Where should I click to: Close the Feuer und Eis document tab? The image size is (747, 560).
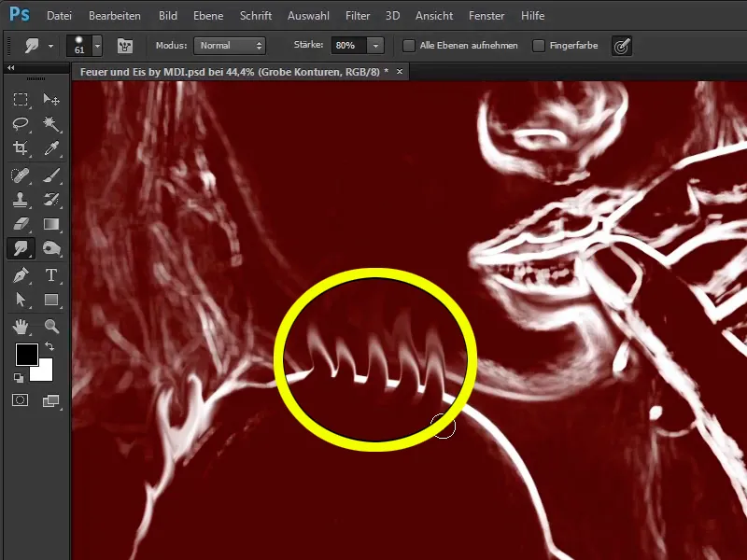[x=400, y=72]
